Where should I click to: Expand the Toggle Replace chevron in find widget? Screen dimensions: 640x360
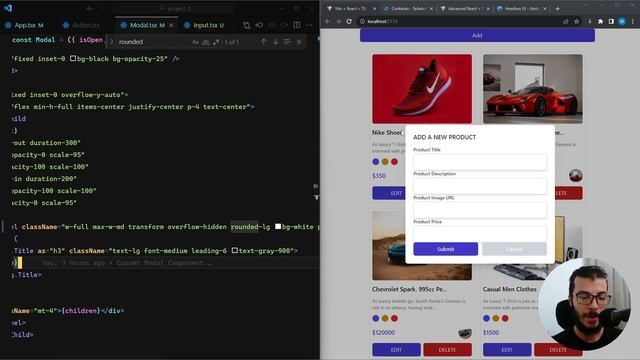[111, 42]
